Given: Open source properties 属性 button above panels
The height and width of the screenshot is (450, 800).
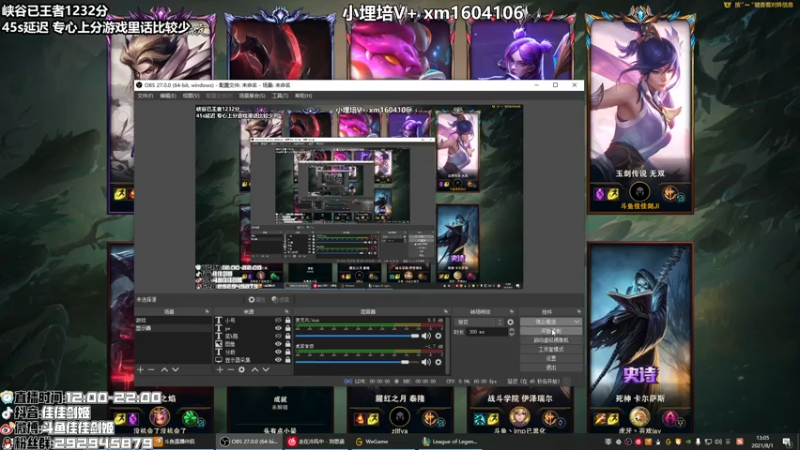Looking at the screenshot, I should pos(257,300).
